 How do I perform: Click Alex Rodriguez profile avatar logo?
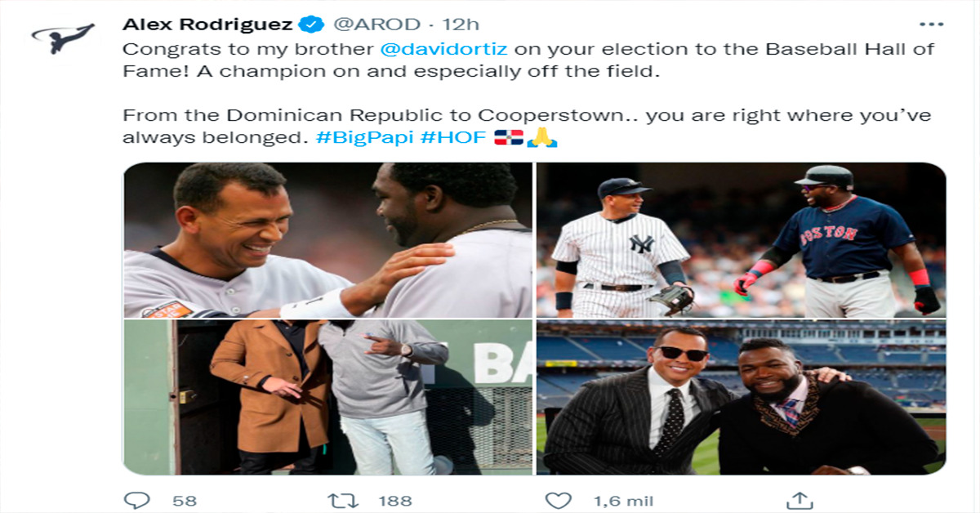coord(63,37)
